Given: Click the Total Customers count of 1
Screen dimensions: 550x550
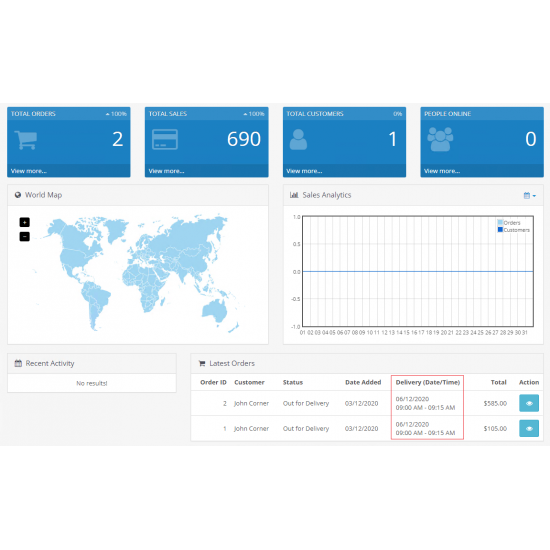Looking at the screenshot, I should (x=393, y=139).
